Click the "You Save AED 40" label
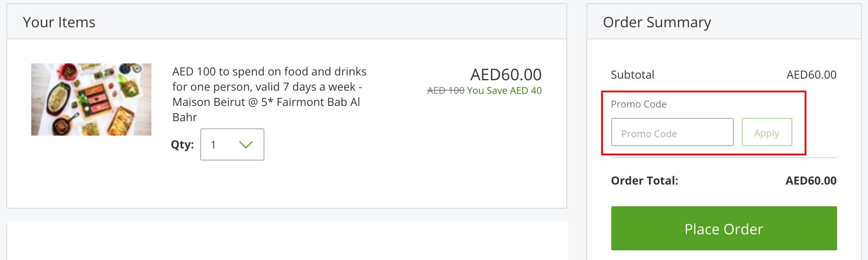The image size is (868, 260). (504, 91)
